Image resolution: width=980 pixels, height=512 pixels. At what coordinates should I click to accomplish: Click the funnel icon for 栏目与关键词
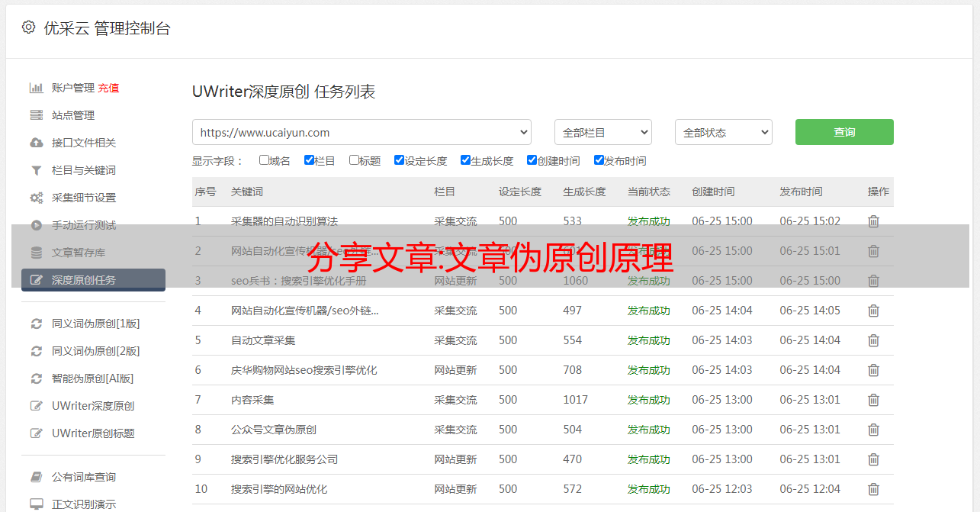pos(36,170)
